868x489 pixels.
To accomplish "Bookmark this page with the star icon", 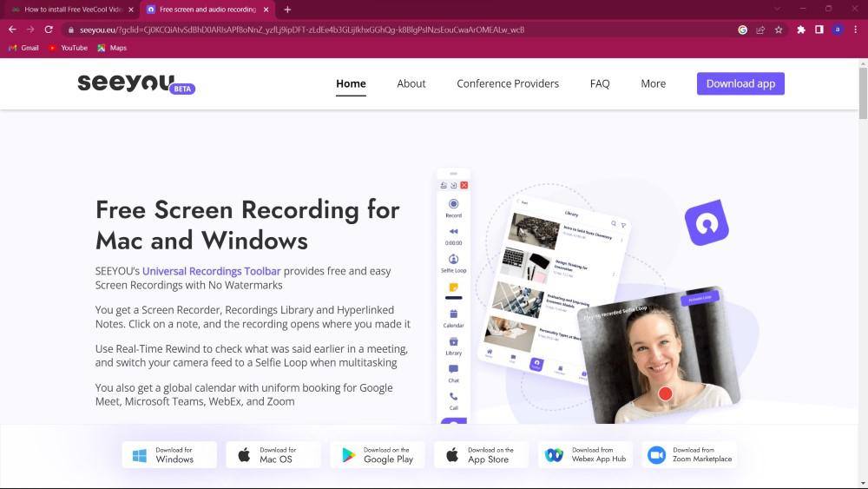I will (779, 30).
